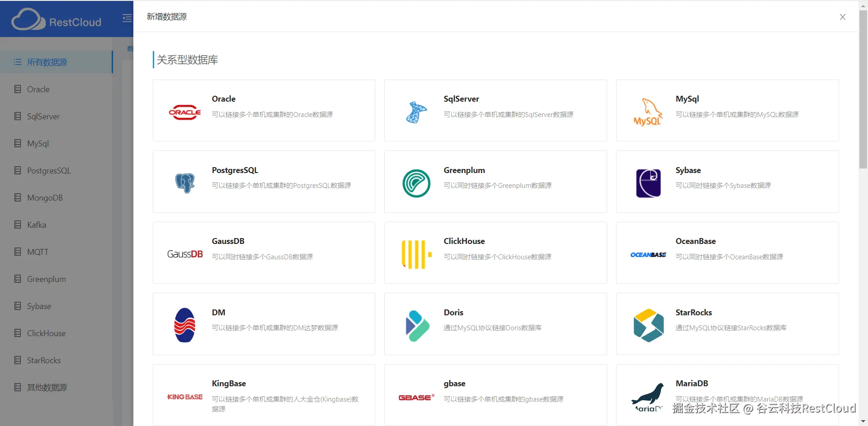Click the MySql card title text

click(x=687, y=99)
